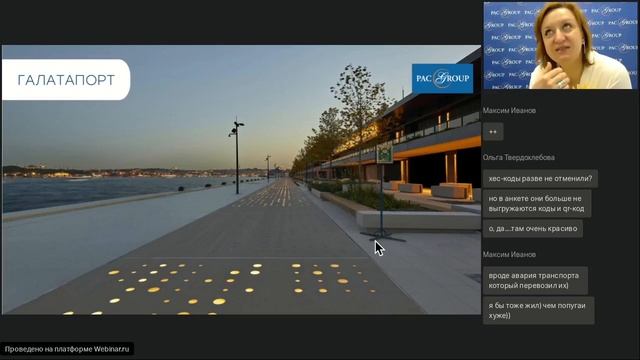Click the first Максим Иванов sender name
This screenshot has height=360, width=640.
pyautogui.click(x=509, y=111)
